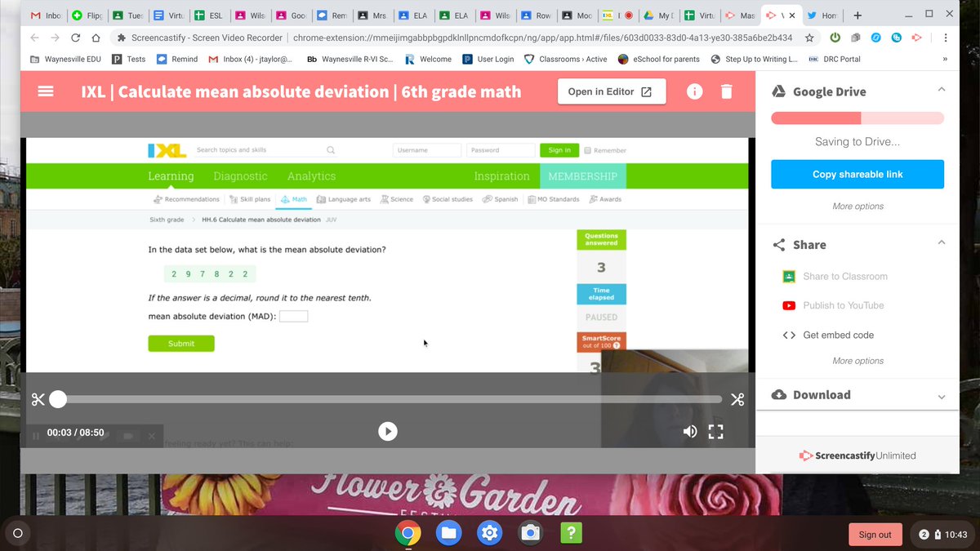Open the launcher circle button
The height and width of the screenshot is (551, 980).
point(18,534)
